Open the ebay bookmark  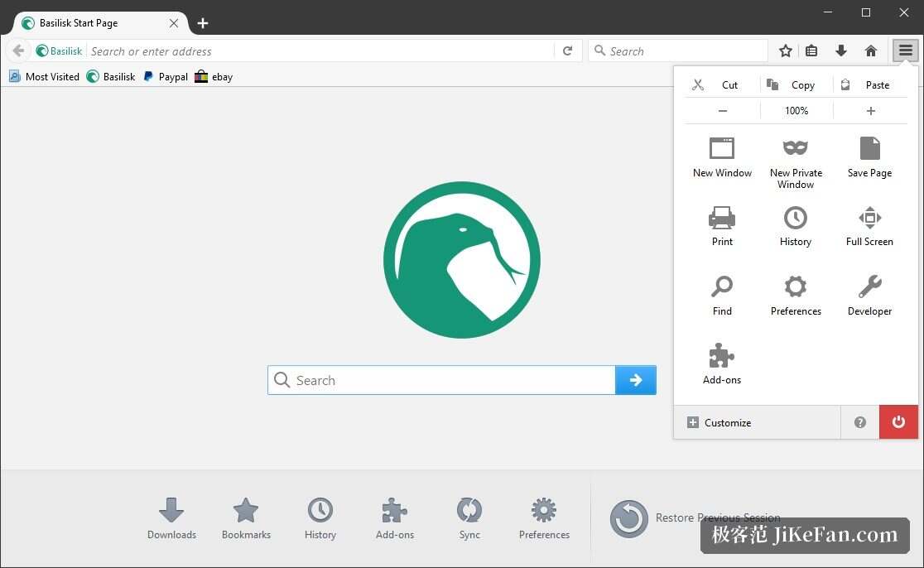pyautogui.click(x=214, y=77)
